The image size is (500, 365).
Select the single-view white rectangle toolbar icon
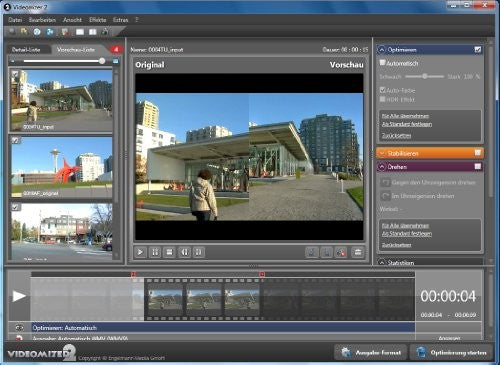tap(80, 32)
